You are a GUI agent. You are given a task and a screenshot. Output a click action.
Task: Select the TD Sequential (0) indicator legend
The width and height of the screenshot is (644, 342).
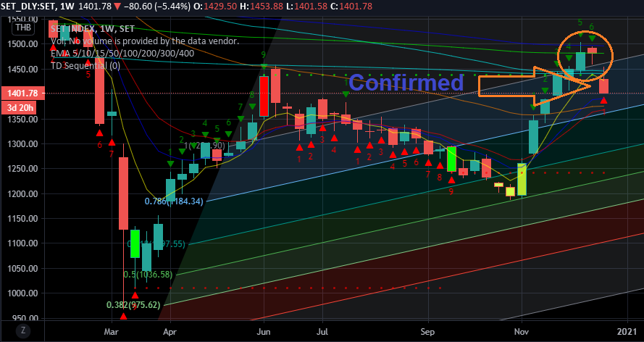pos(85,65)
